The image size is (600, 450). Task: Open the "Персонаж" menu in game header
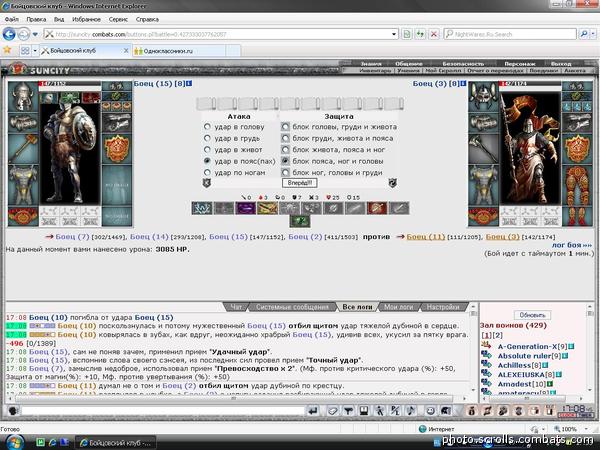[x=519, y=64]
